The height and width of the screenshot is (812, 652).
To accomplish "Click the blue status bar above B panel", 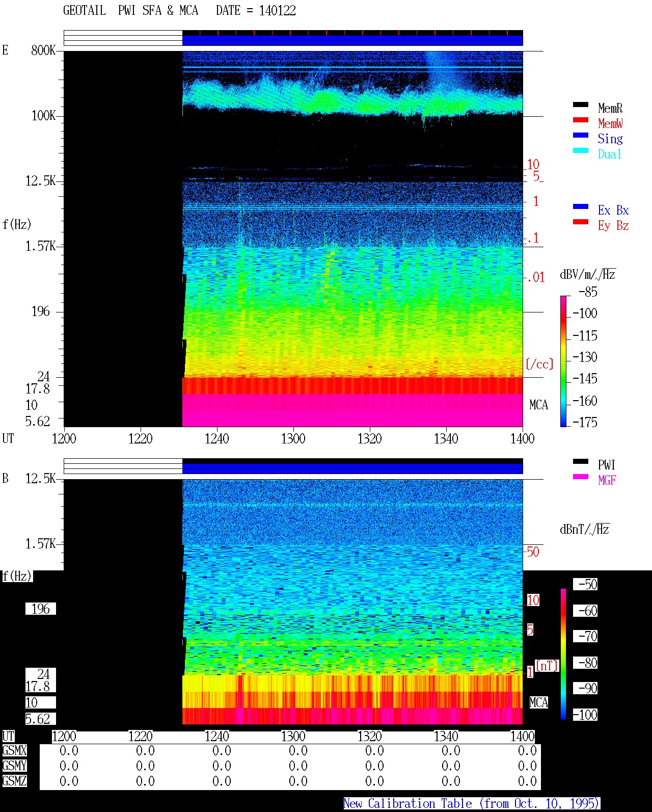I will (352, 468).
